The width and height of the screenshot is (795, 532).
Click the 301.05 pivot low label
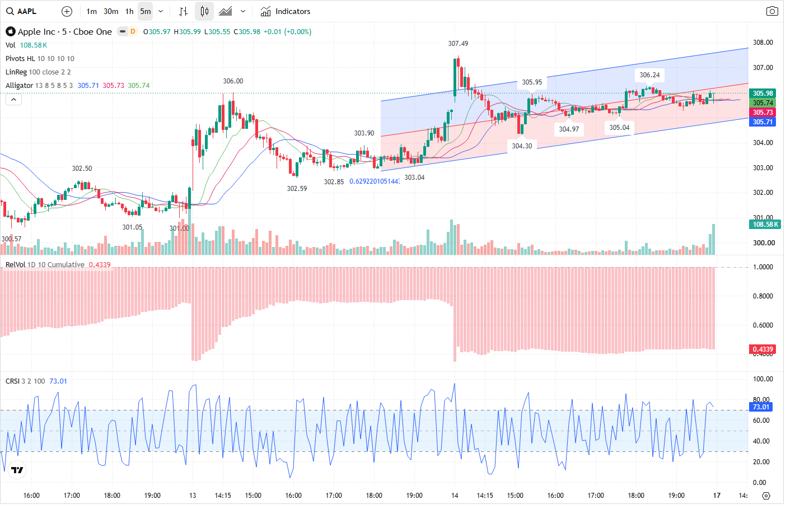point(132,227)
